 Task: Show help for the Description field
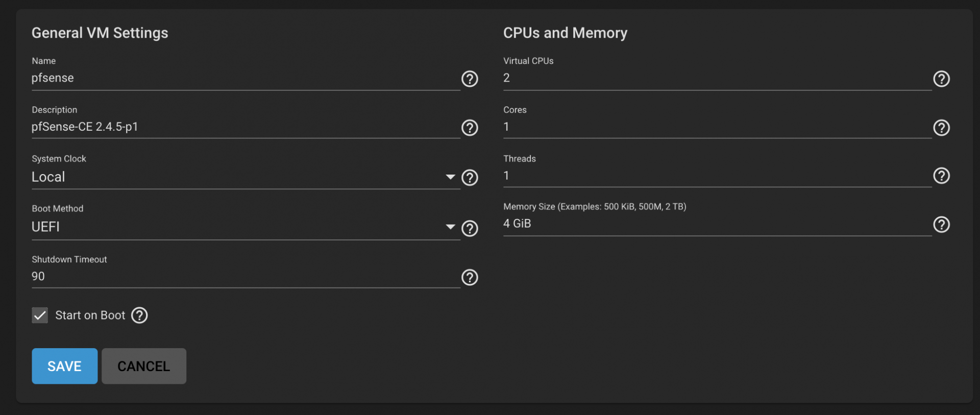[470, 128]
